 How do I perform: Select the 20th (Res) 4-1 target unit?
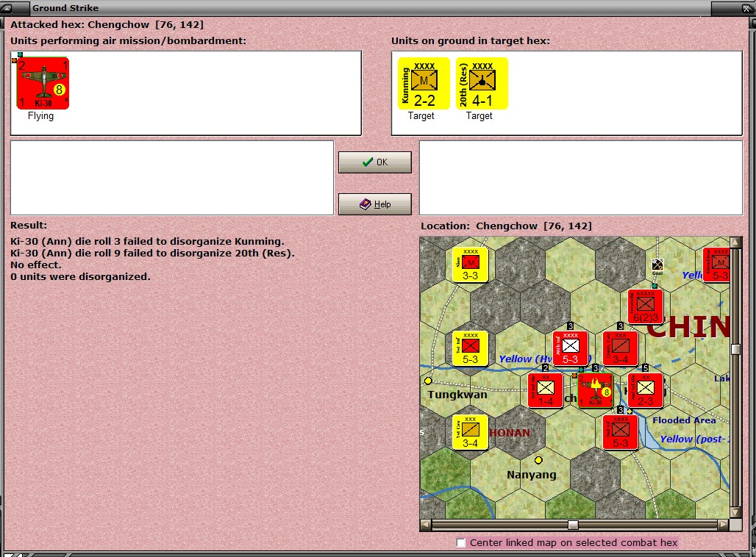(482, 83)
